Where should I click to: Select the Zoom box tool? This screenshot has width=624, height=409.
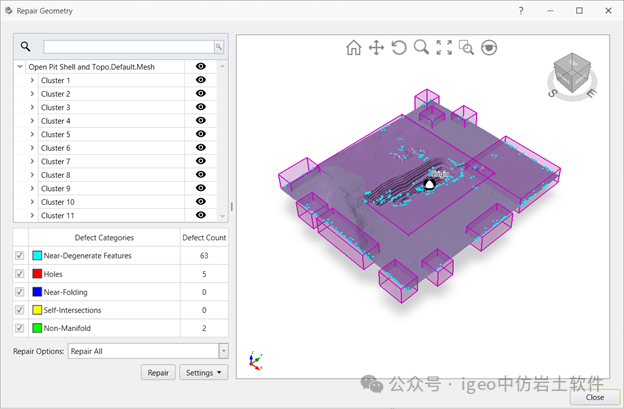pos(466,48)
